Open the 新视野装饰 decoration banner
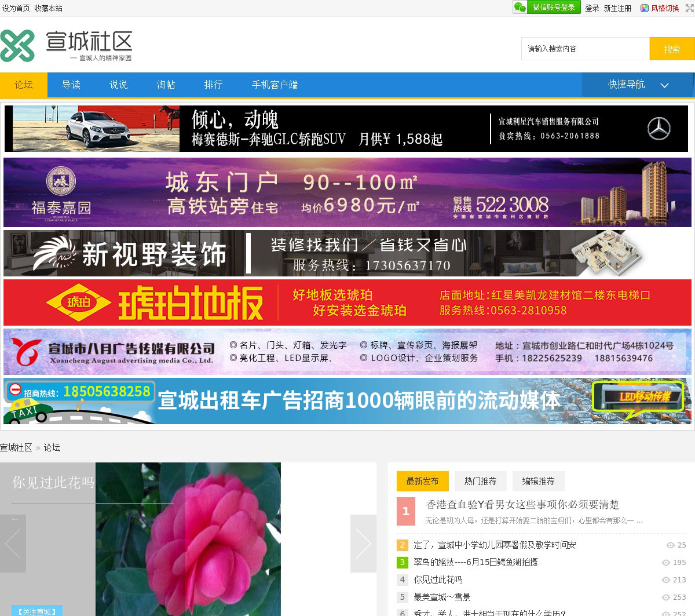Viewport: 695px width, 616px height. click(x=348, y=253)
